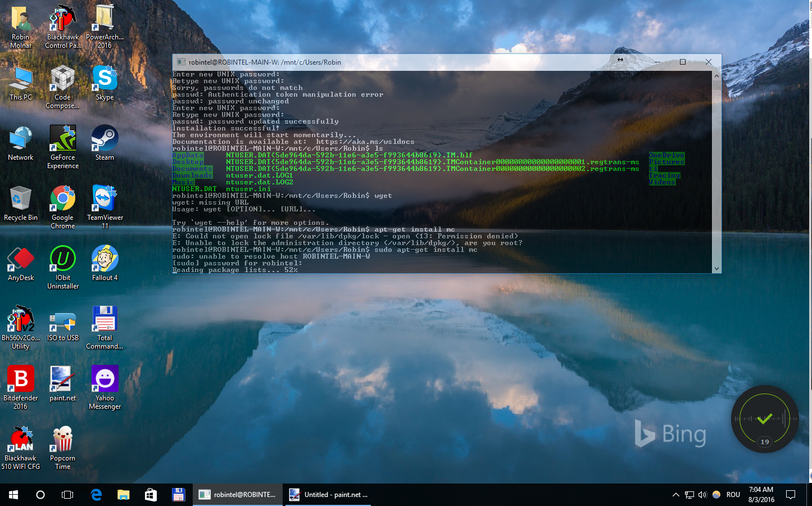Image resolution: width=812 pixels, height=506 pixels.
Task: Open Total Commander desktop shortcut
Action: (x=105, y=328)
